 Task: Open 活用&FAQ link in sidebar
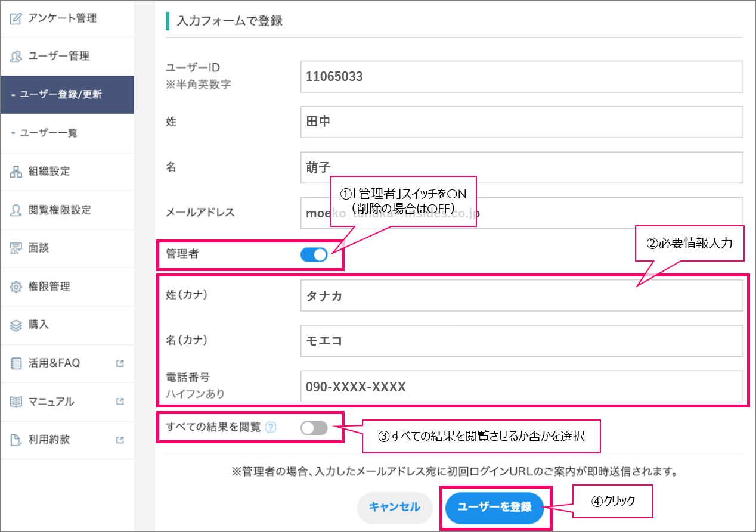pos(67,363)
